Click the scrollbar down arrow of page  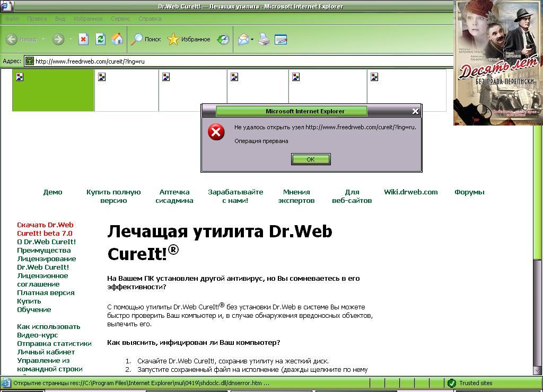pyautogui.click(x=537, y=370)
